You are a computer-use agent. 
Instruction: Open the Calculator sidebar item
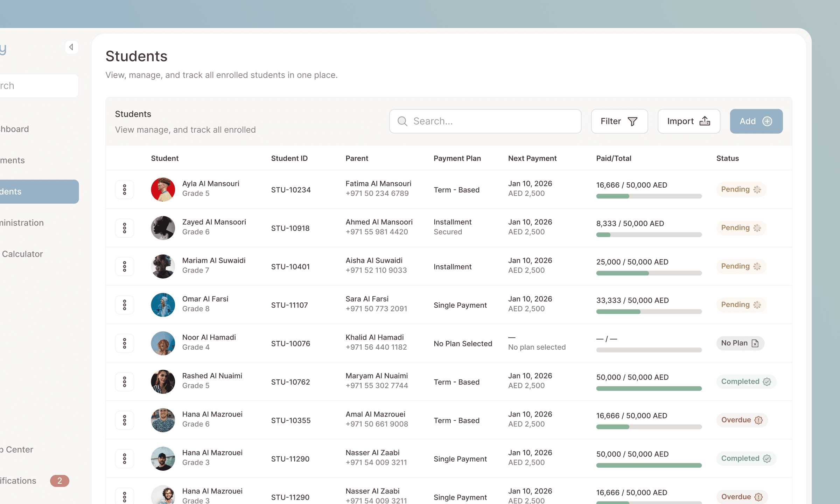[22, 254]
